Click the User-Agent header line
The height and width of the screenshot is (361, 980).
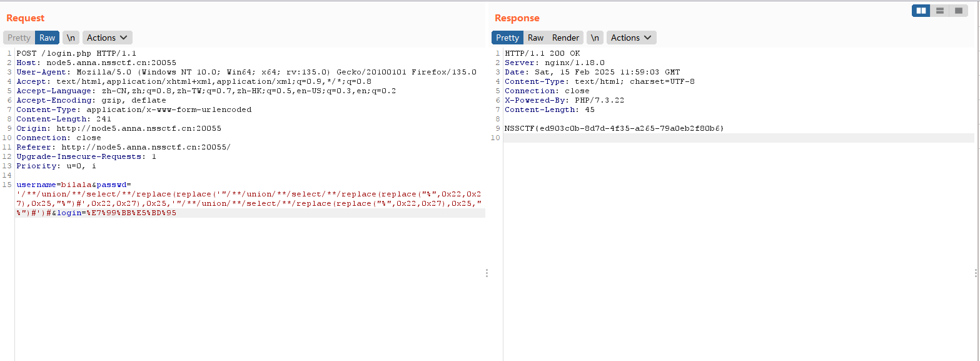tap(246, 72)
